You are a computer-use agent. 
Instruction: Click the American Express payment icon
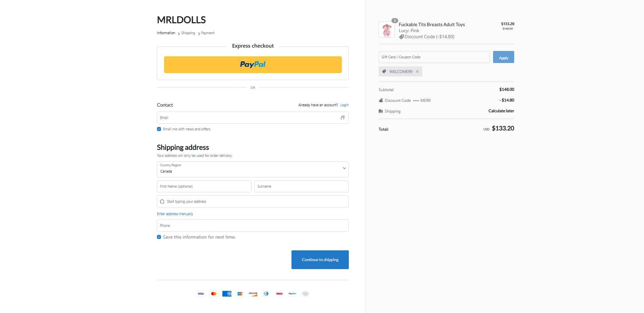227,294
